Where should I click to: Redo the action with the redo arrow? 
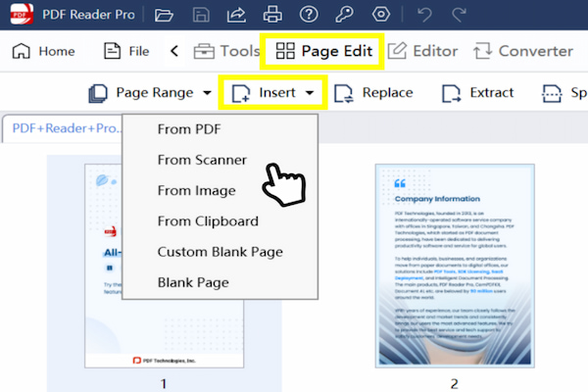[x=459, y=15]
